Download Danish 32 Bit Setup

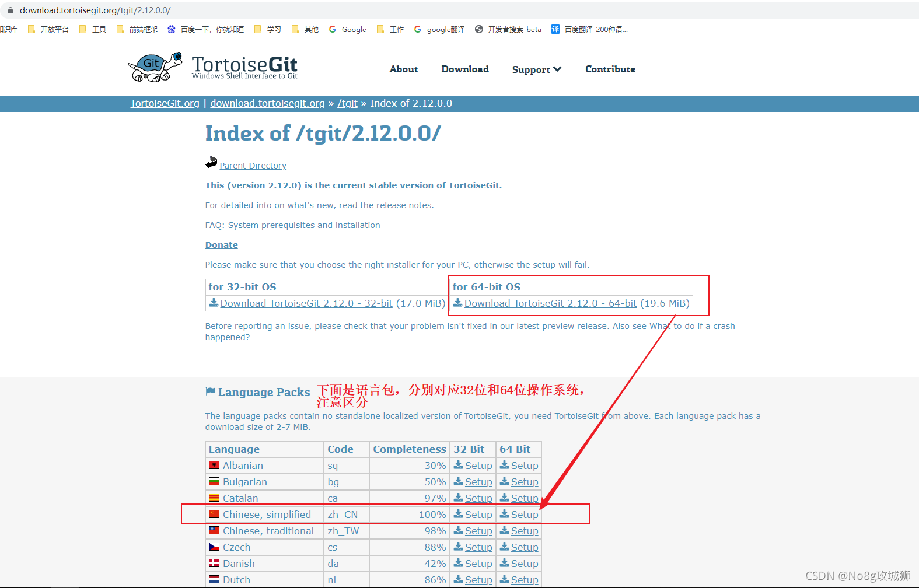[x=478, y=563]
